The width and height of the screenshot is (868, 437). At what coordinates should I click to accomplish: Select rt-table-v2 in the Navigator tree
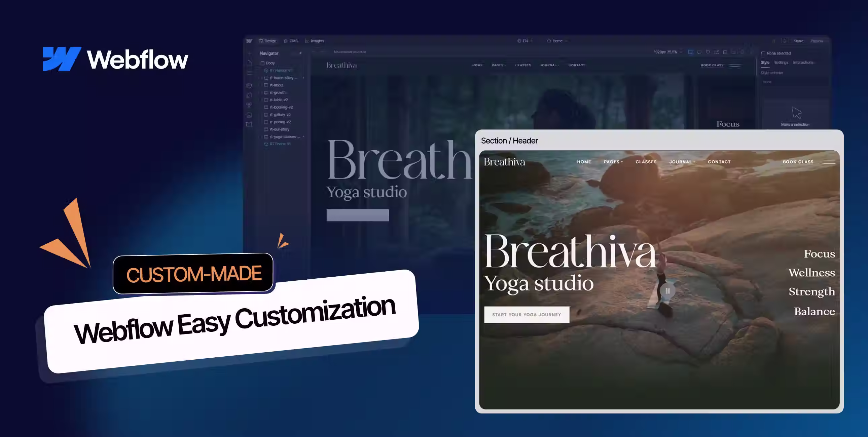click(276, 100)
